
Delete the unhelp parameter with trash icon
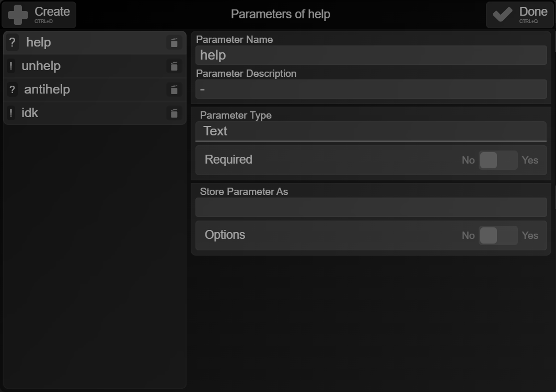(173, 66)
